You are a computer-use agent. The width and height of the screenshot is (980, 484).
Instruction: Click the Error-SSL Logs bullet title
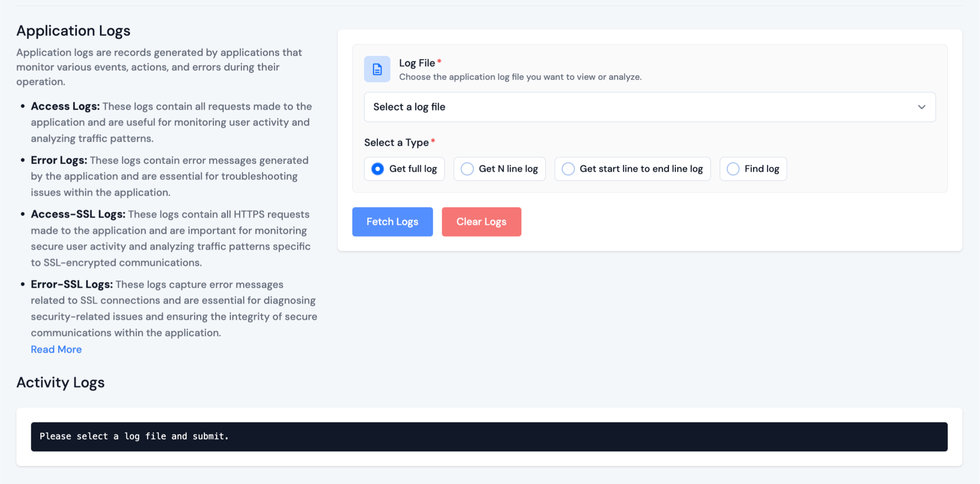point(71,285)
